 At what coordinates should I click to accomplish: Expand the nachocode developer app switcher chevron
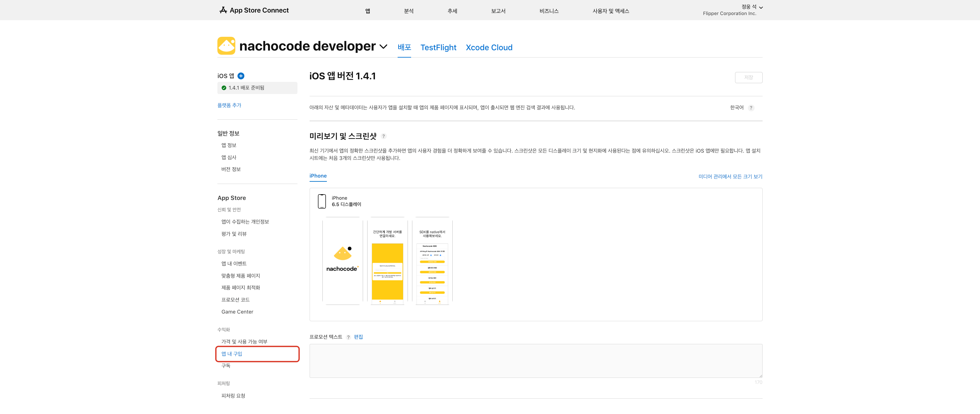[384, 46]
